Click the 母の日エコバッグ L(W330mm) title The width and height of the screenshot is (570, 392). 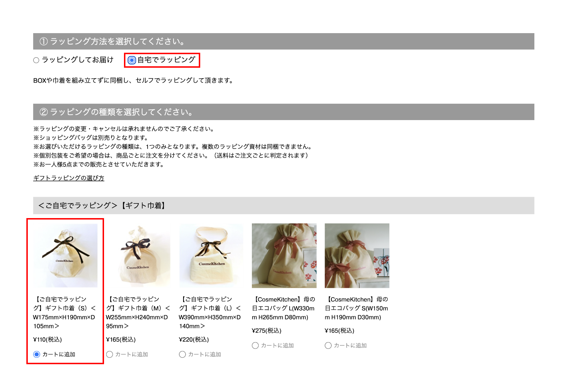(284, 308)
